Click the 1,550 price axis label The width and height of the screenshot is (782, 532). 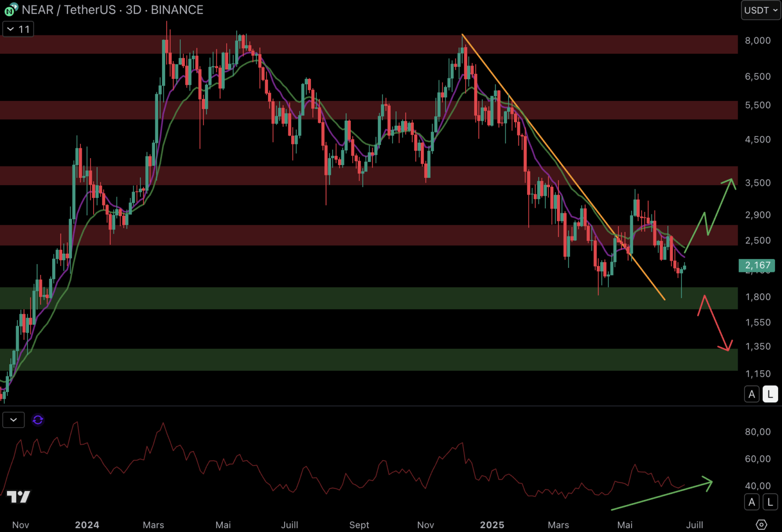(x=758, y=322)
